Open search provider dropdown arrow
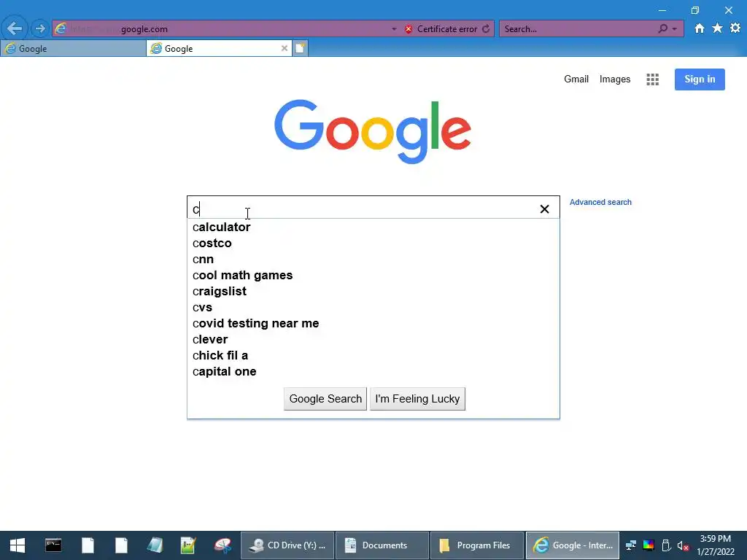Image resolution: width=747 pixels, height=560 pixels. point(674,29)
